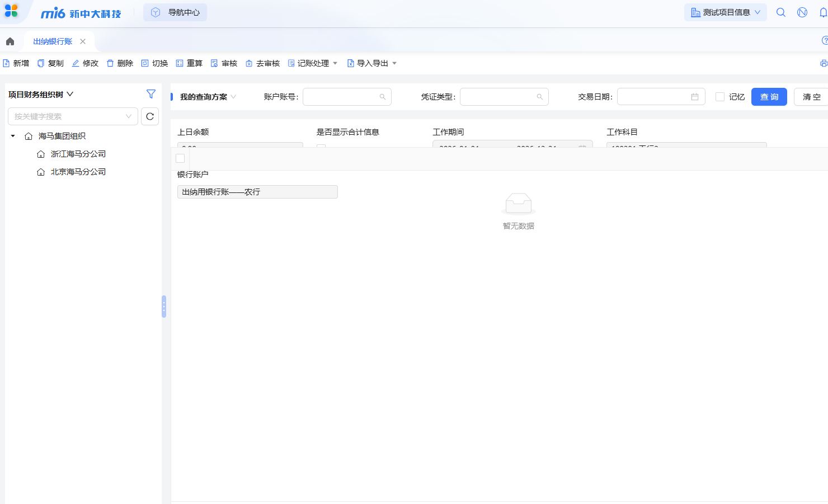Click the notification bell icon

tap(823, 12)
